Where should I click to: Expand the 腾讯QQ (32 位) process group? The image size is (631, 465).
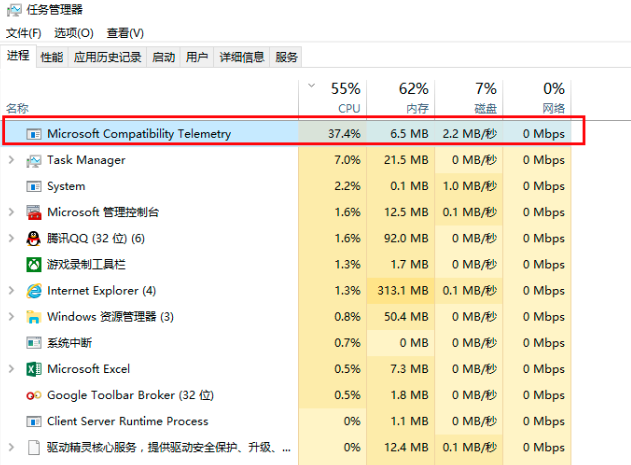(11, 238)
